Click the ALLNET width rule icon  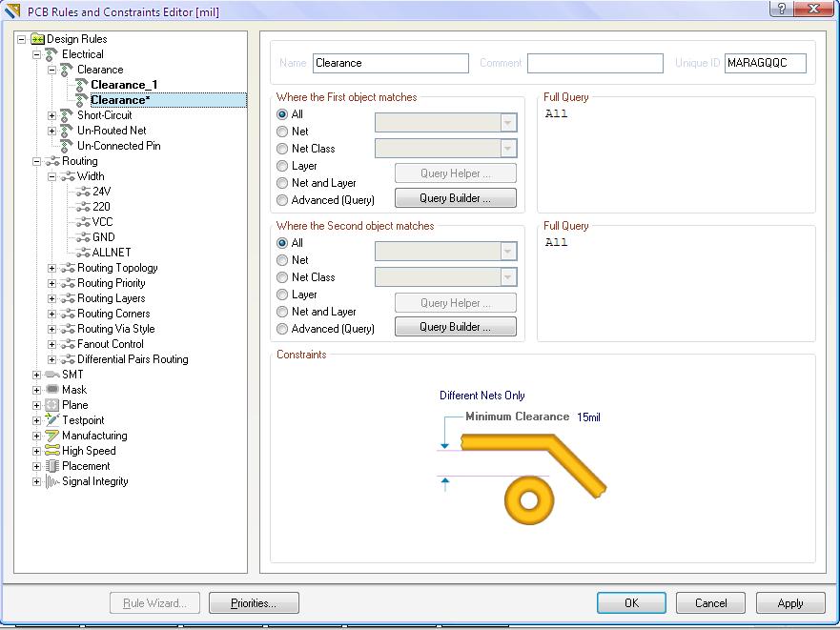click(x=83, y=253)
